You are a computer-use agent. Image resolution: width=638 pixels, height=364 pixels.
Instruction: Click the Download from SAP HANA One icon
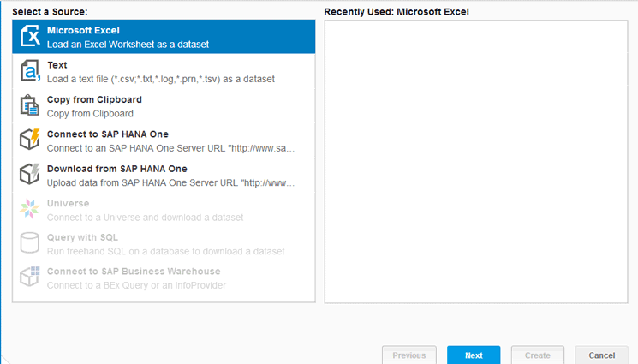pos(30,175)
